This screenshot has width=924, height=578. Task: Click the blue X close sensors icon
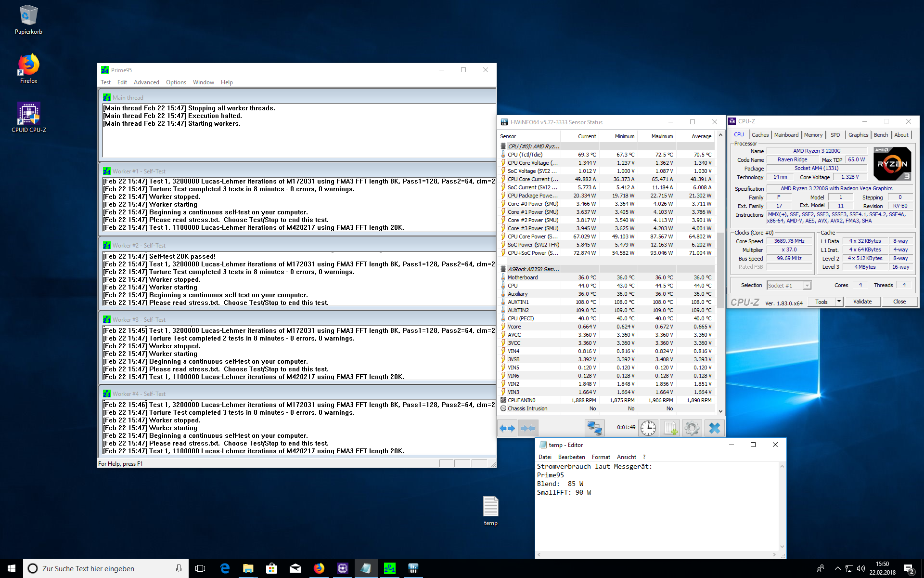pos(714,428)
